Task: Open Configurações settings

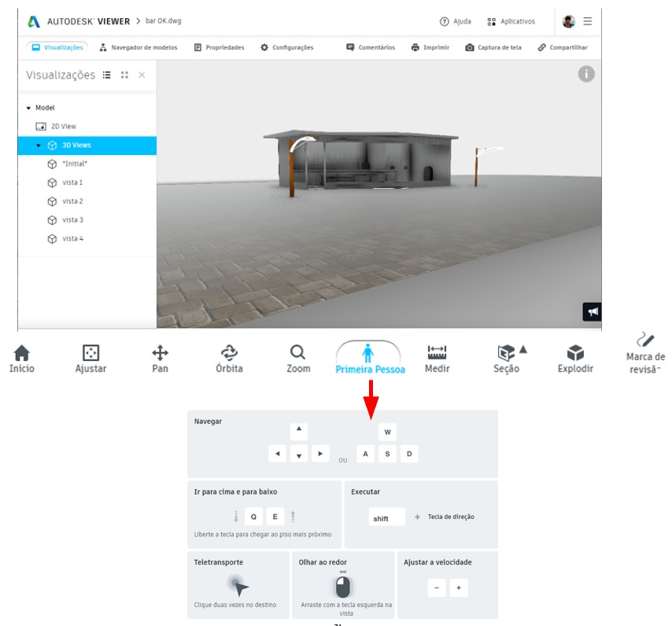Action: [x=287, y=47]
